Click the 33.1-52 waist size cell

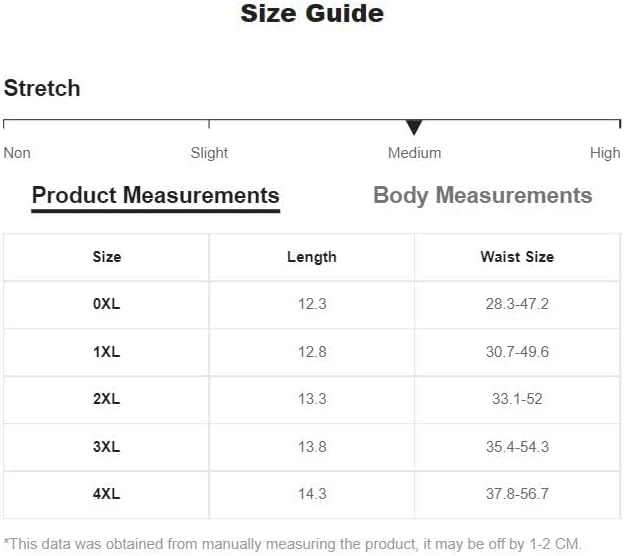[516, 399]
